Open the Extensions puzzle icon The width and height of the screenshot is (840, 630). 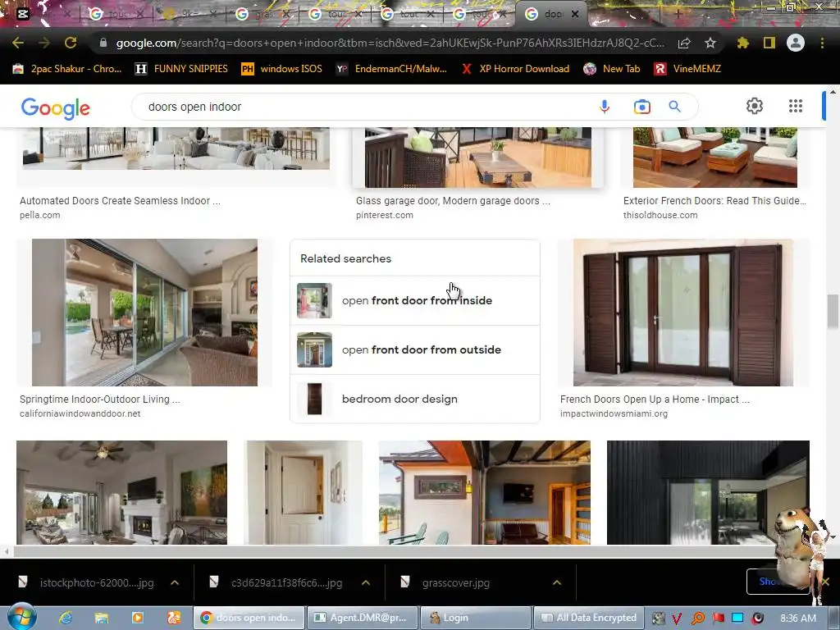[743, 43]
